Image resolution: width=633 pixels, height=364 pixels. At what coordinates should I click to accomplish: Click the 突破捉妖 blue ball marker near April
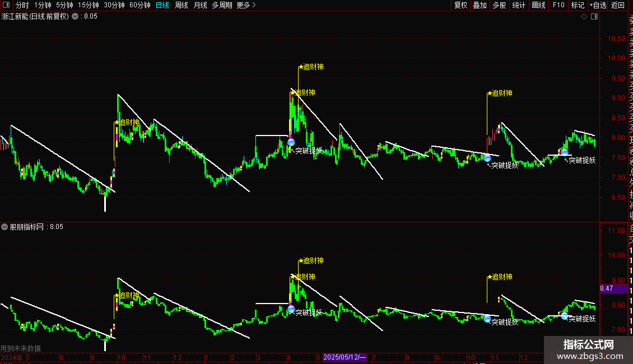(291, 142)
